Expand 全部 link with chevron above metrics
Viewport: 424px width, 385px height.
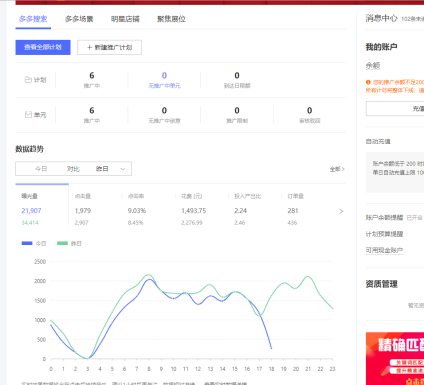point(337,169)
